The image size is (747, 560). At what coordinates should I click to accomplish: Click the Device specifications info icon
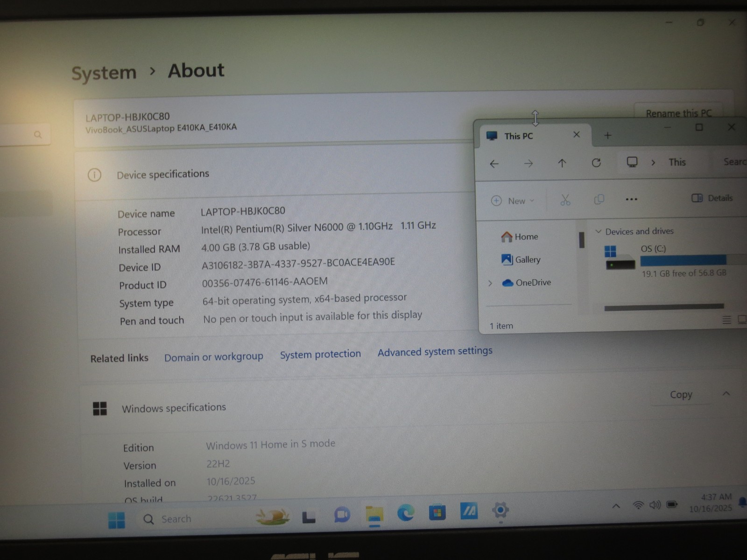94,175
